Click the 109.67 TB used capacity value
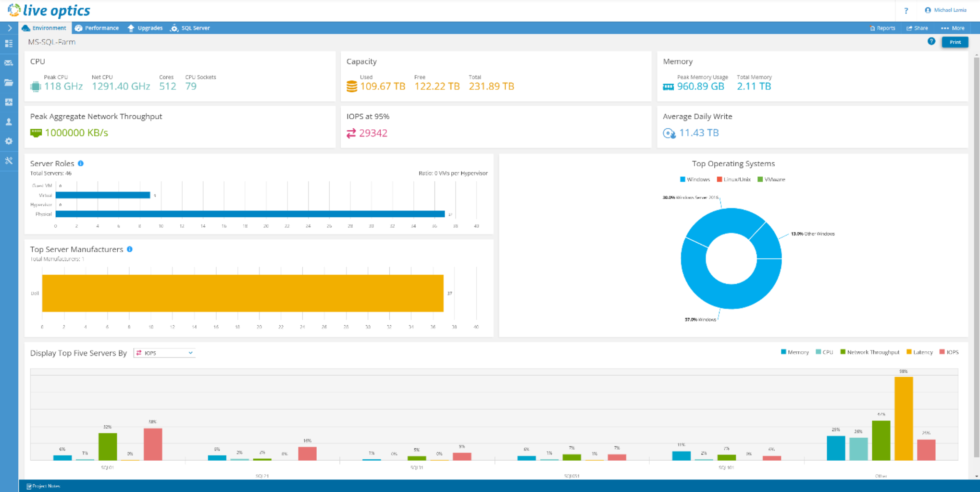The height and width of the screenshot is (492, 980). click(383, 86)
